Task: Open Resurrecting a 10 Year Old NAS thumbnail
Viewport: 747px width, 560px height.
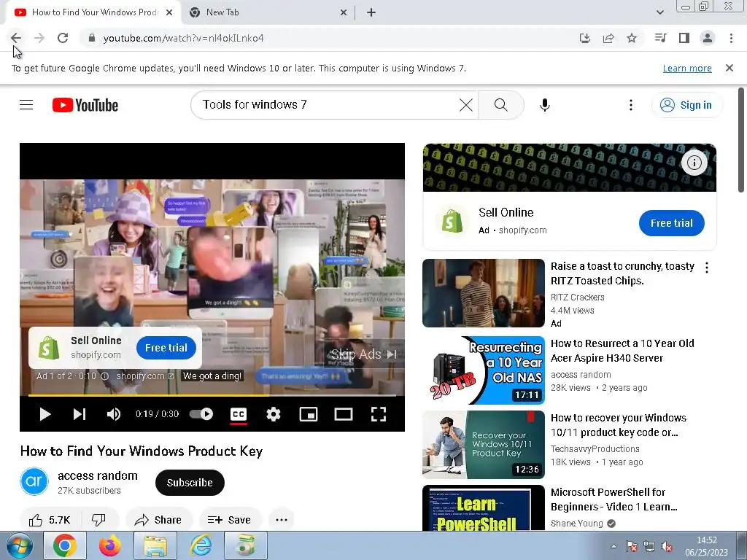Action: 483,370
